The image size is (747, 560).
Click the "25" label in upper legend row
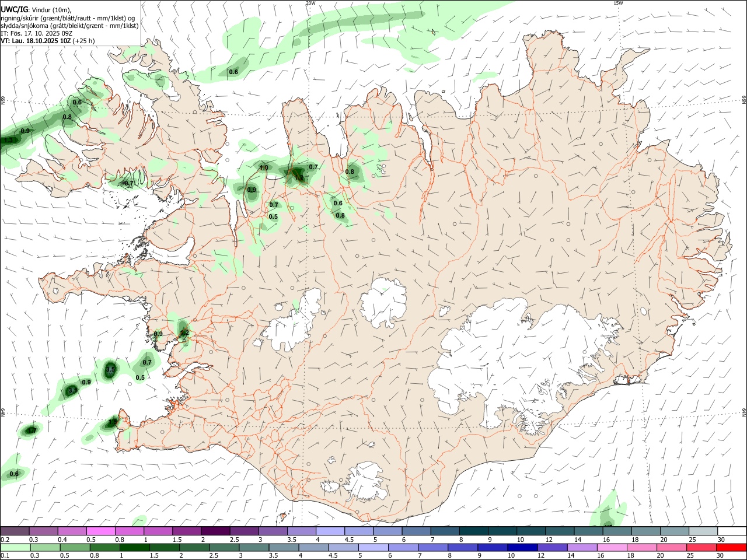click(692, 540)
